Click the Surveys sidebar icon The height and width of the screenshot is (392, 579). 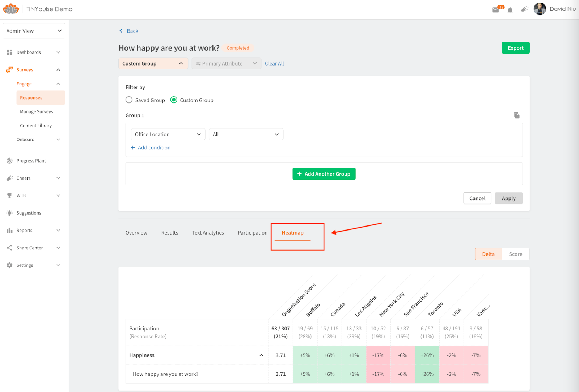pos(10,69)
